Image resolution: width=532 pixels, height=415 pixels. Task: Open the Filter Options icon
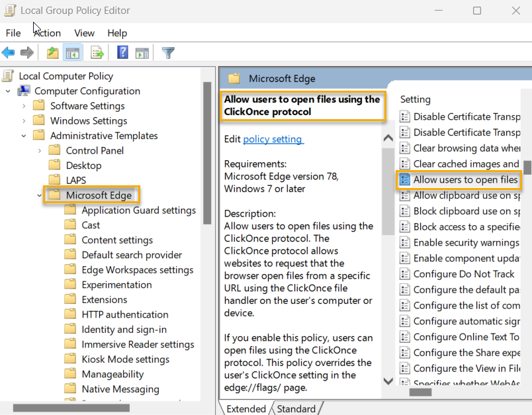point(167,52)
